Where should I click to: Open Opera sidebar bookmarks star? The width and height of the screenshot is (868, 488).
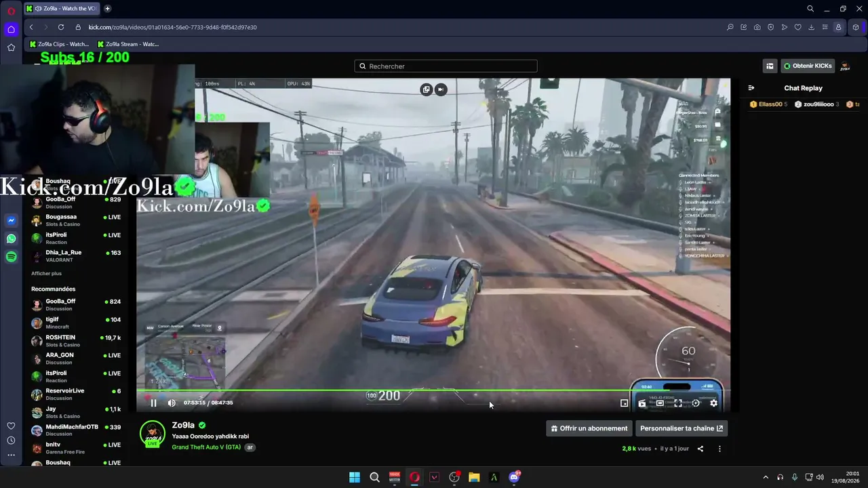(11, 47)
